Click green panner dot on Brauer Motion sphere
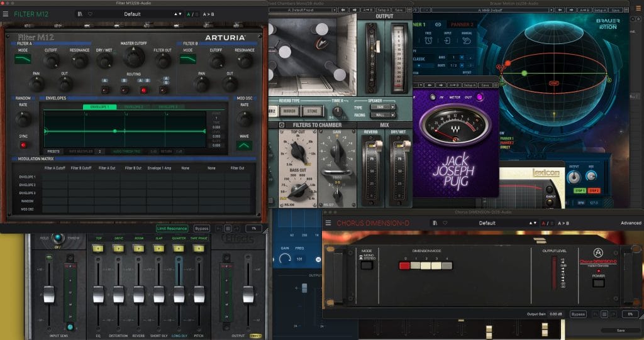This screenshot has width=644, height=340. point(524,73)
